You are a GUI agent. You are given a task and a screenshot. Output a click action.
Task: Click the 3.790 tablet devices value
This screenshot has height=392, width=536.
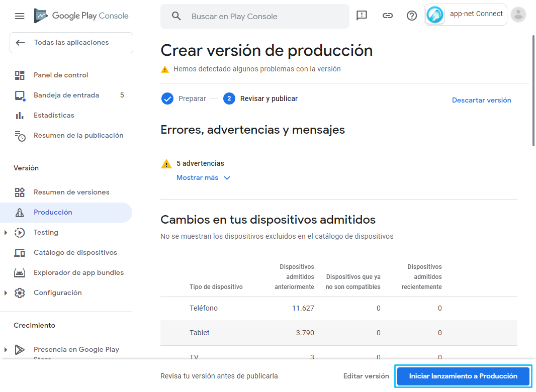(x=305, y=333)
